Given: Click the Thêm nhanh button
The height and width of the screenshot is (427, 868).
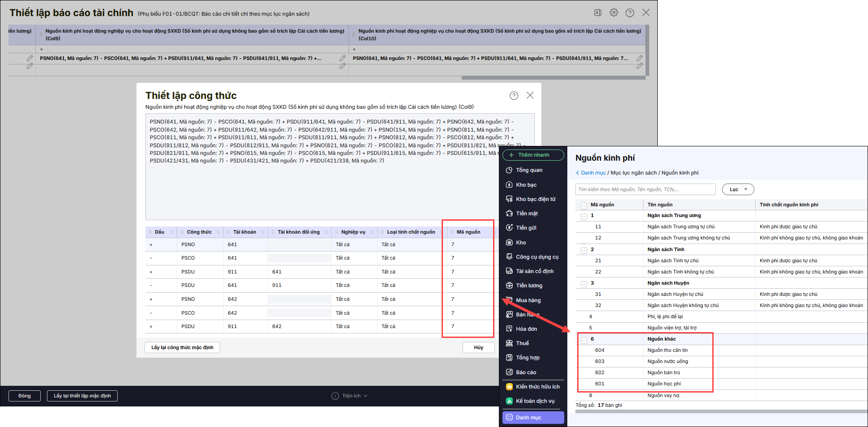Looking at the screenshot, I should (x=533, y=155).
